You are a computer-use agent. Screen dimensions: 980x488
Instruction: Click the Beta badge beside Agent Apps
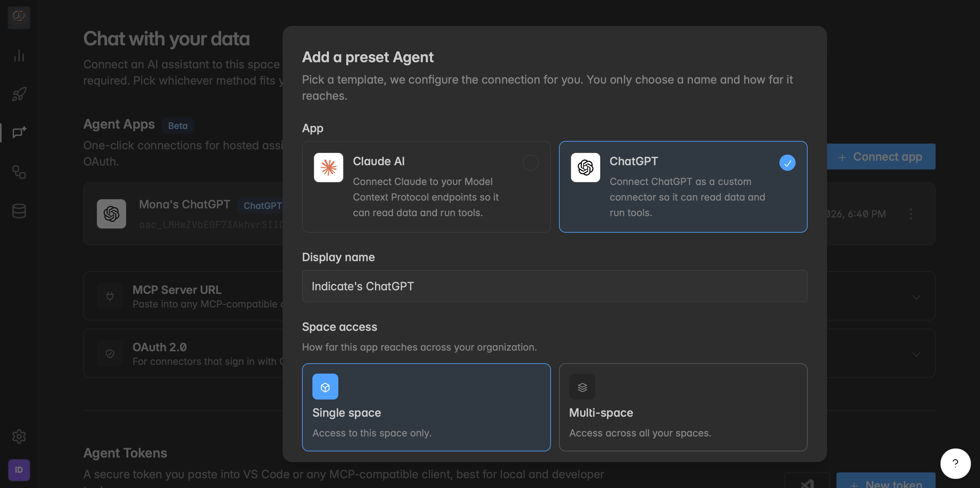point(178,125)
